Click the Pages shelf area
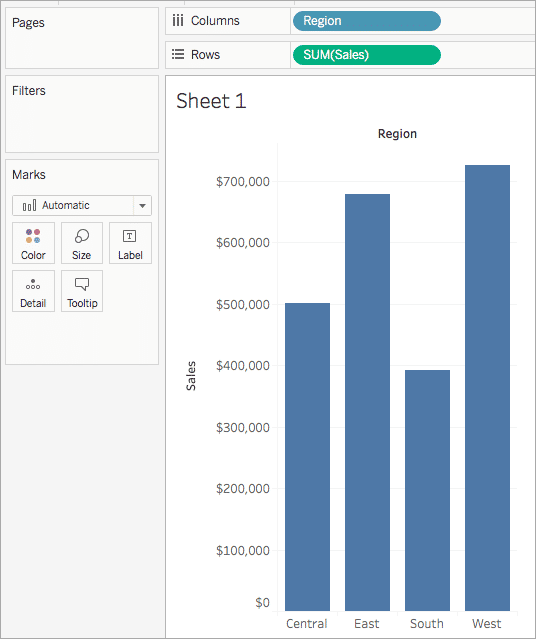The height and width of the screenshot is (639, 536). coord(82,38)
